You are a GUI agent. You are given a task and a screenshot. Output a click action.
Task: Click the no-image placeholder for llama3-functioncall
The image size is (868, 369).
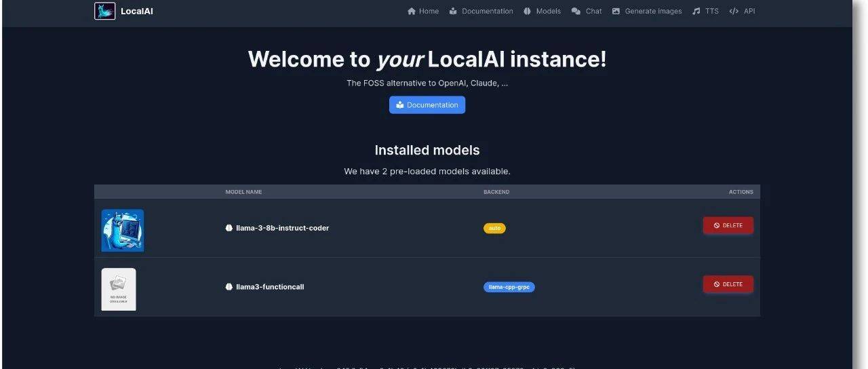tap(119, 289)
